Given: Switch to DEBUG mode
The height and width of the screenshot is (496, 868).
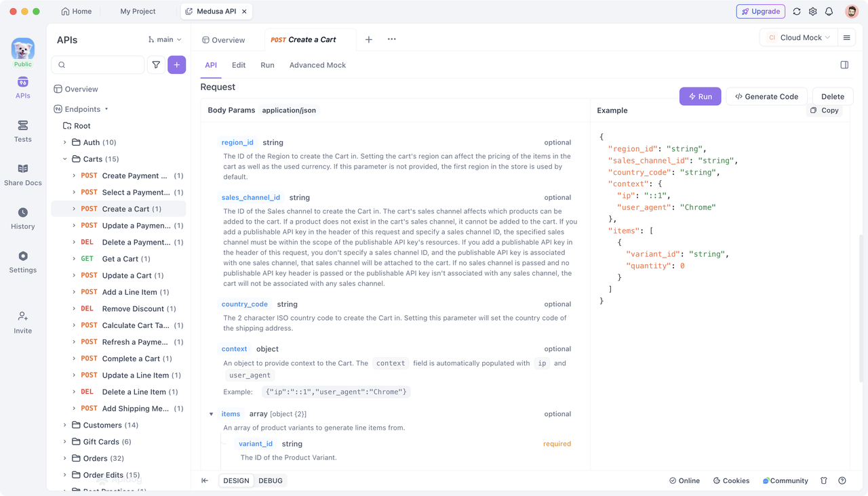Looking at the screenshot, I should tap(271, 480).
